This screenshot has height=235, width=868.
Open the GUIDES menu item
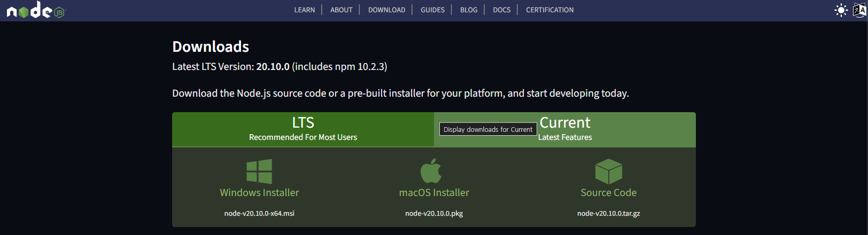tap(432, 10)
